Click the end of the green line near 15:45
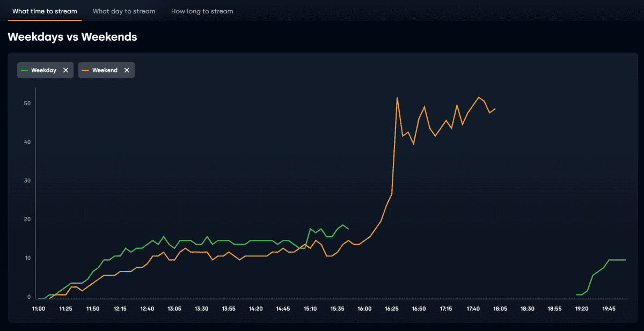Screen dimensions: 644x331 (x=348, y=229)
